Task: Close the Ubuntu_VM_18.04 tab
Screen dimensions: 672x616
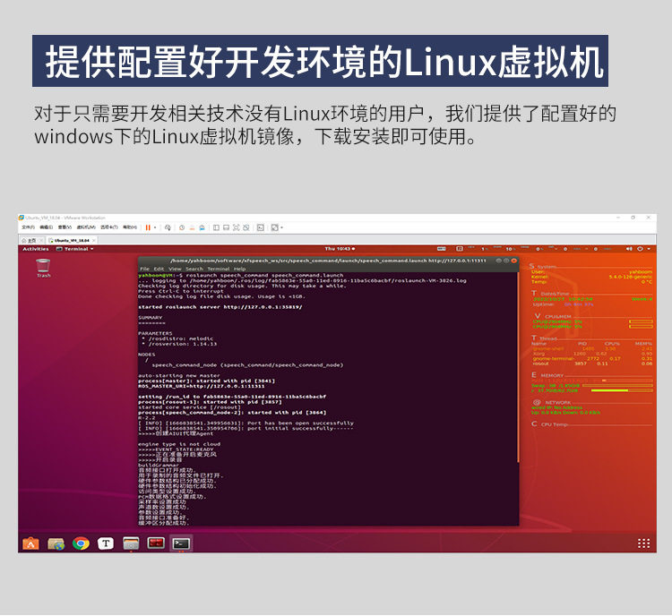Action: pyautogui.click(x=95, y=240)
